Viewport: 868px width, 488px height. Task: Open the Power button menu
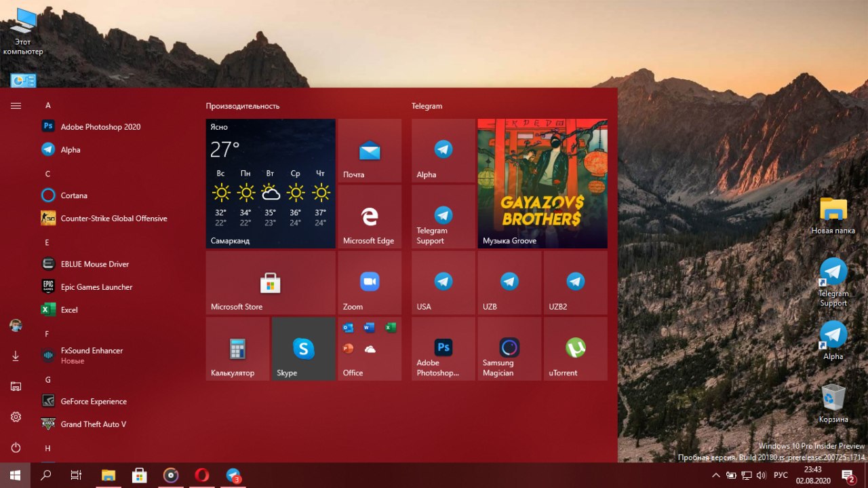tap(16, 447)
